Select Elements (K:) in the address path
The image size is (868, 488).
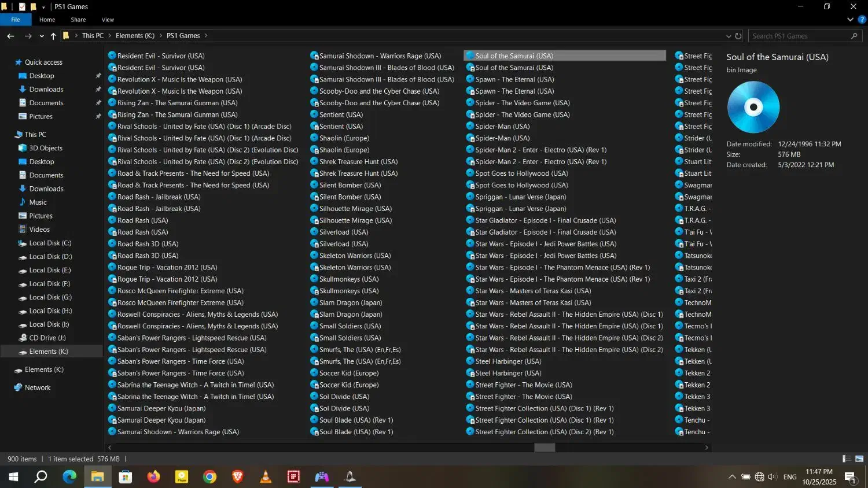pos(135,36)
